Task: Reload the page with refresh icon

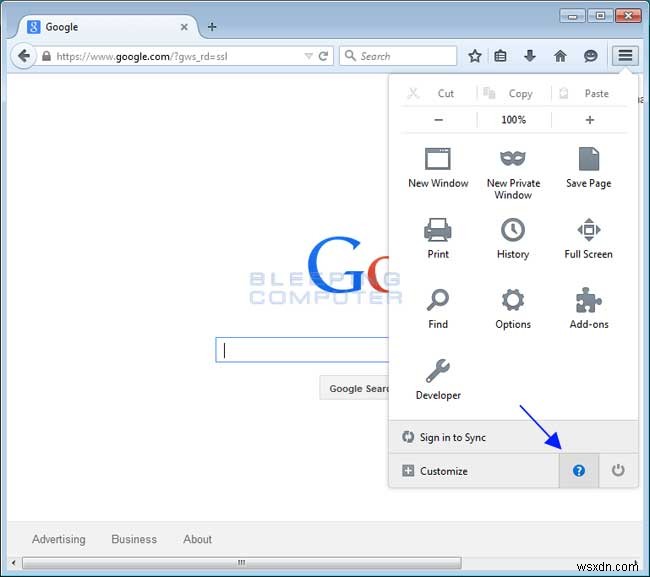Action: click(323, 56)
